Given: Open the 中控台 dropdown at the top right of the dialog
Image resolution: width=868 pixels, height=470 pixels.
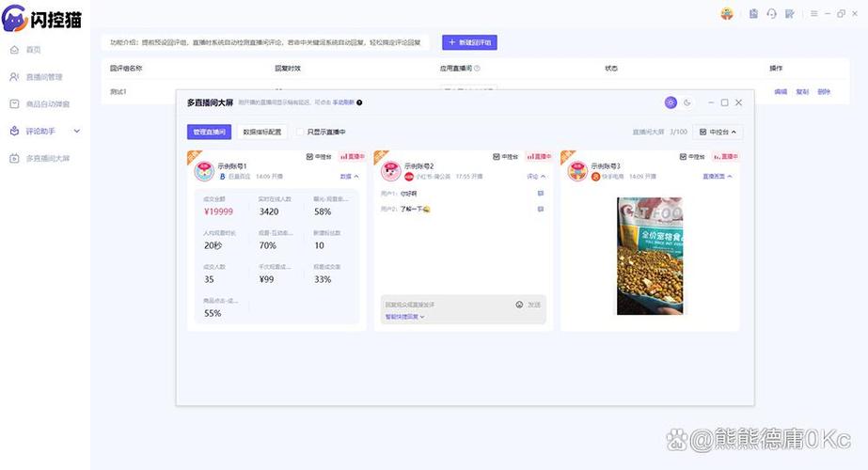Looking at the screenshot, I should click(718, 132).
